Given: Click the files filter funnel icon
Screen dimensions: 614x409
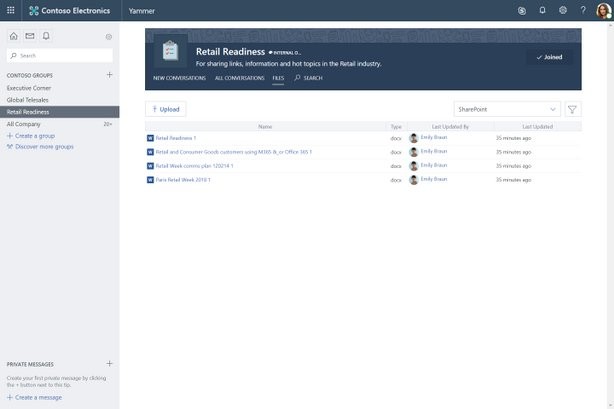Looking at the screenshot, I should point(573,109).
